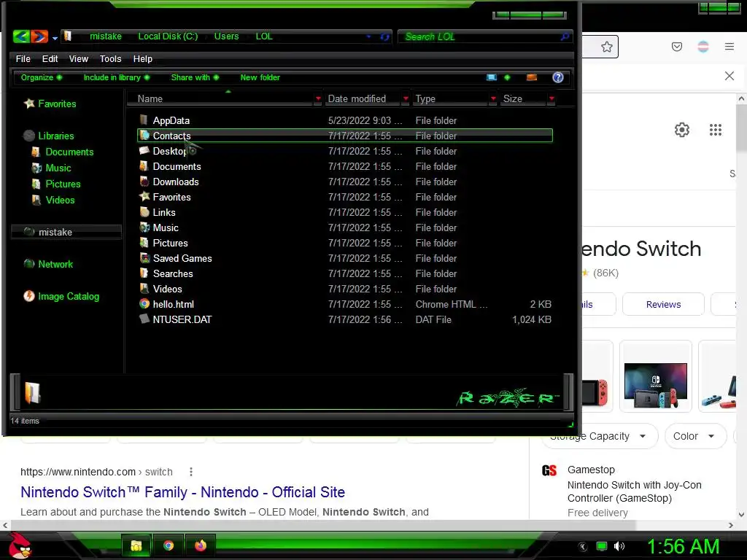Change the view using the view icon

[492, 77]
